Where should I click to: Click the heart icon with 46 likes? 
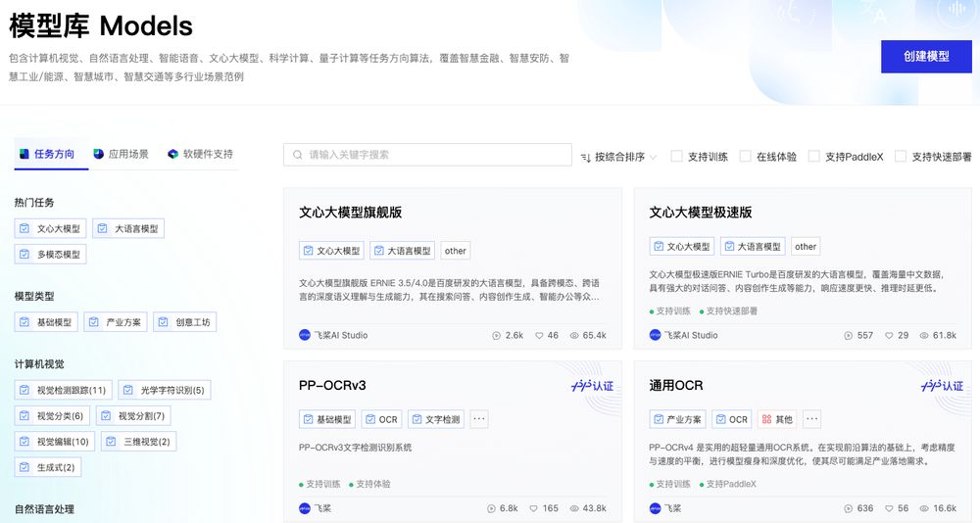(x=539, y=336)
